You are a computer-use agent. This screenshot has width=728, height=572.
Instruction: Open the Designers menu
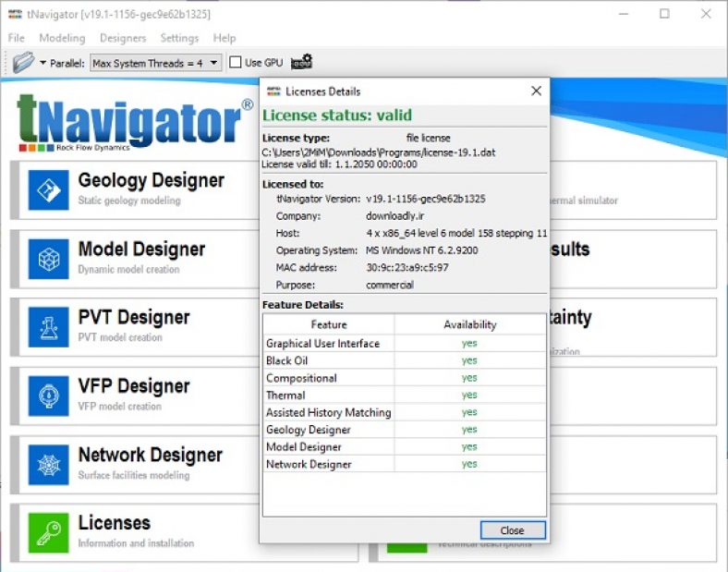[x=123, y=38]
